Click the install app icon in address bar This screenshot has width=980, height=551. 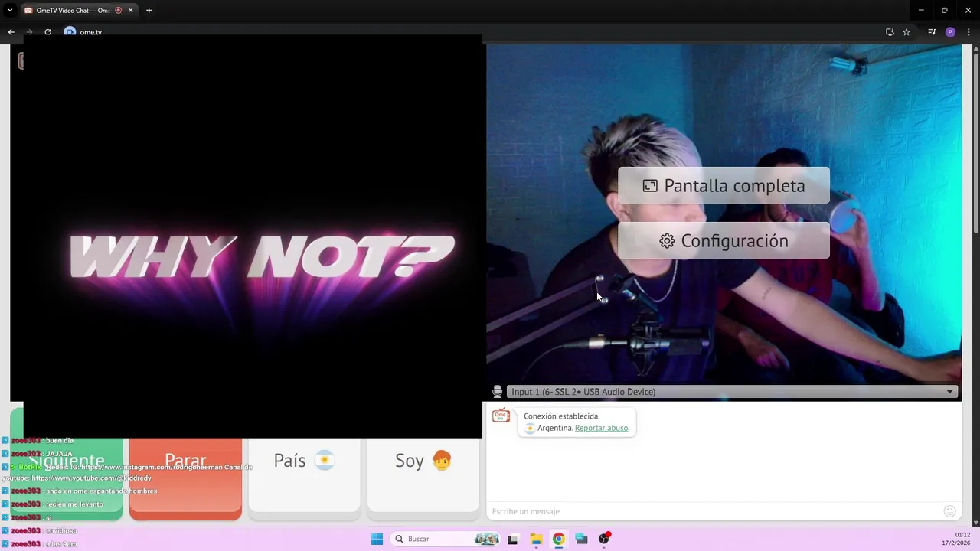click(x=890, y=32)
